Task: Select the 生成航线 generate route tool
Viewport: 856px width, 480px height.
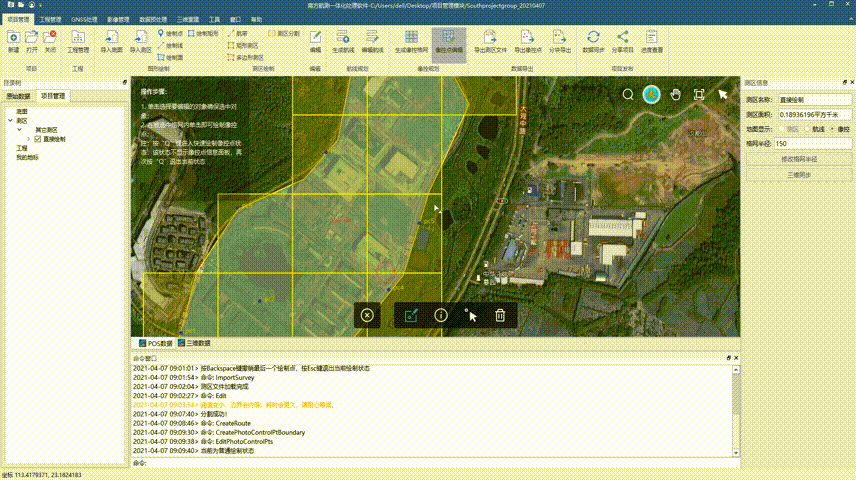Action: tap(344, 38)
